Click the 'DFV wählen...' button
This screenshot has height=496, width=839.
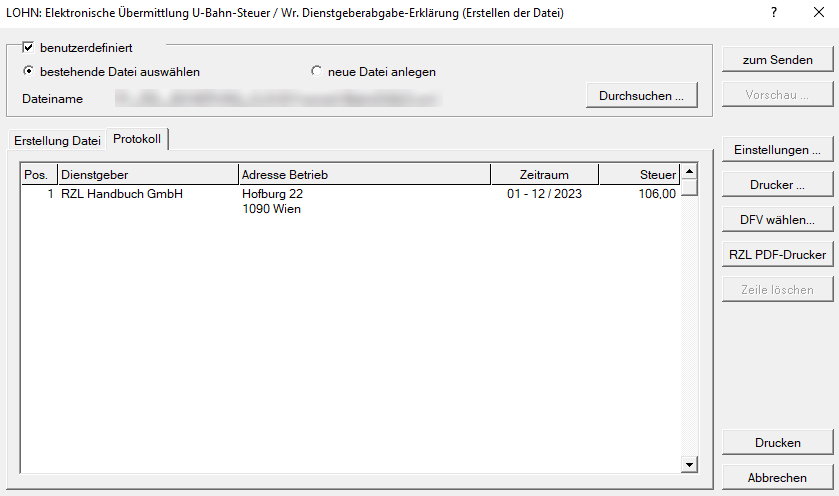coord(777,220)
